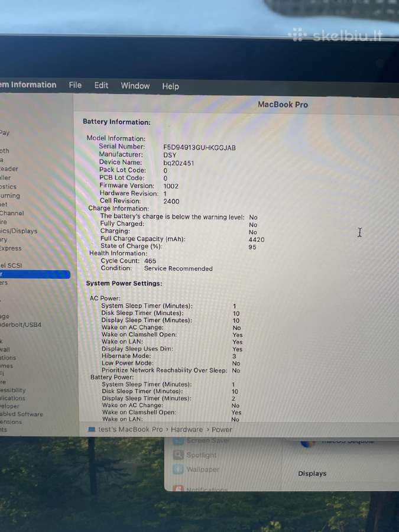
Task: Click cycle count value 465
Action: point(150,261)
